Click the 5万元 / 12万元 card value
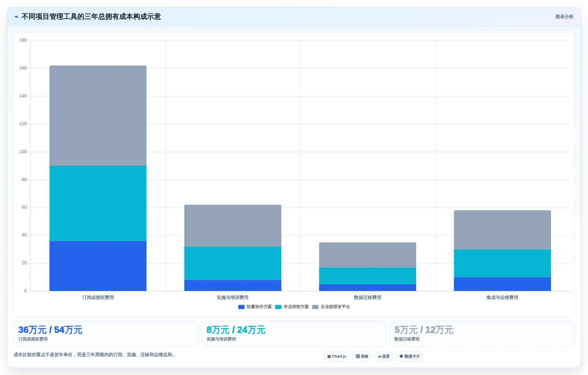 [x=424, y=330]
